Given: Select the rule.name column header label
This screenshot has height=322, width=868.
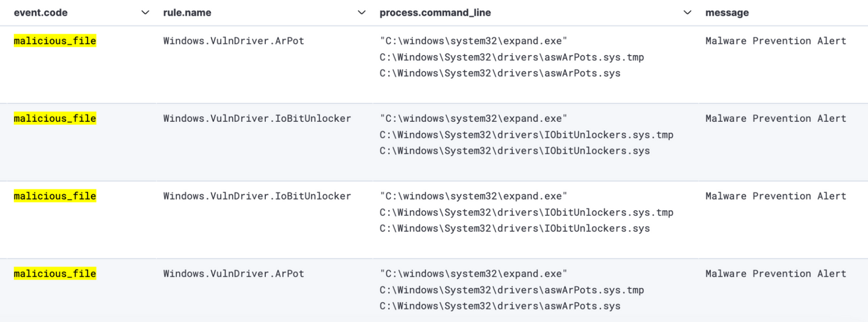Looking at the screenshot, I should click(x=187, y=13).
